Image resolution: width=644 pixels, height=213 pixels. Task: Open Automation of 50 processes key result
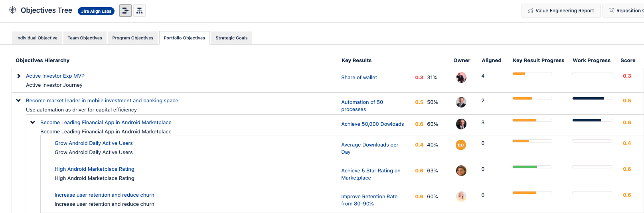coord(362,106)
